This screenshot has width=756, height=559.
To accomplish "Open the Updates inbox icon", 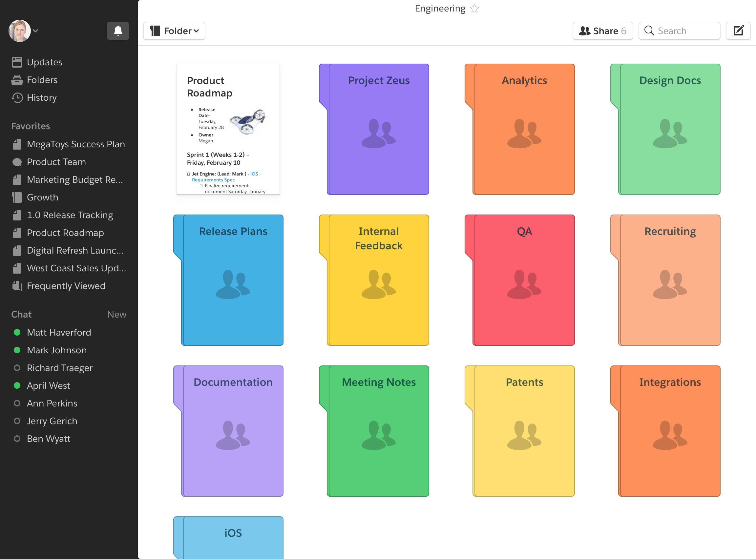I will [17, 62].
